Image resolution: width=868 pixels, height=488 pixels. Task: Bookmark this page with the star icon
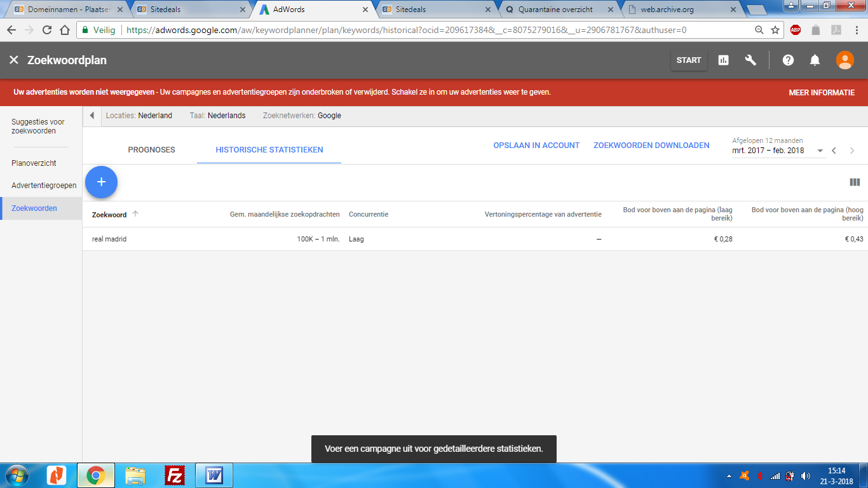coord(775,30)
